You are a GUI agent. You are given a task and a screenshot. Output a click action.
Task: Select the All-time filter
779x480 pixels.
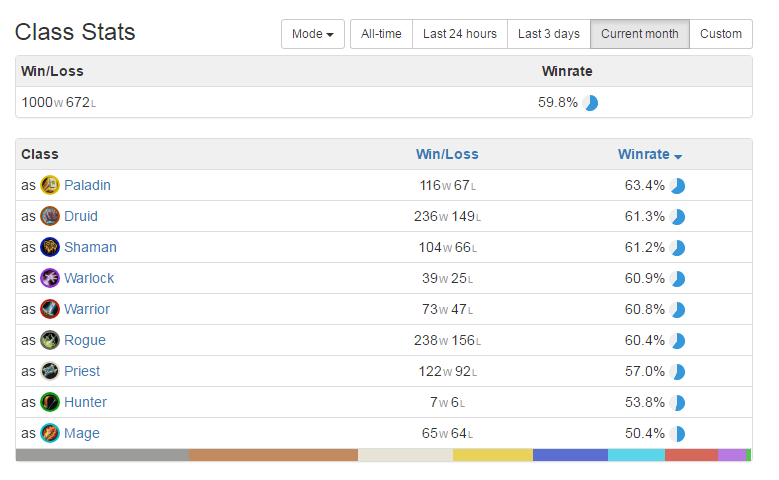[381, 34]
